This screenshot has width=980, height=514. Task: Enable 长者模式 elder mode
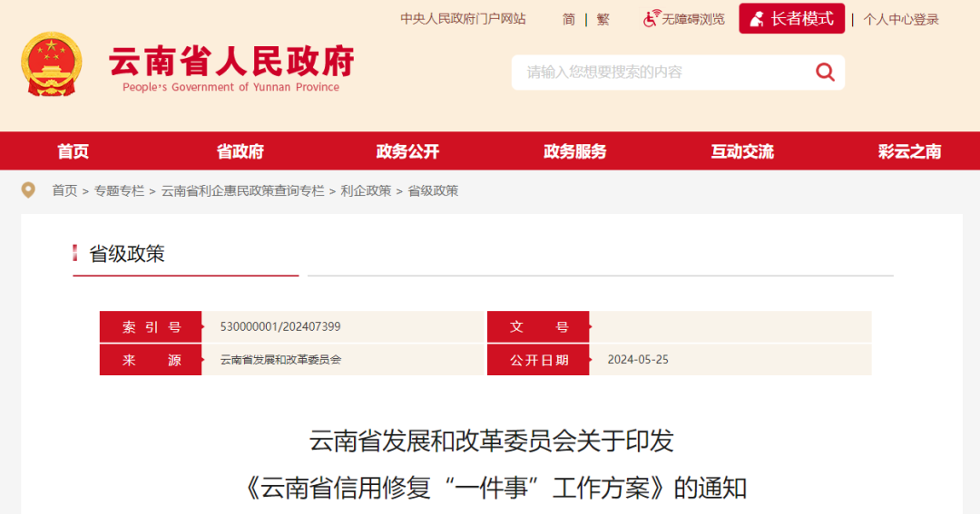click(x=792, y=19)
